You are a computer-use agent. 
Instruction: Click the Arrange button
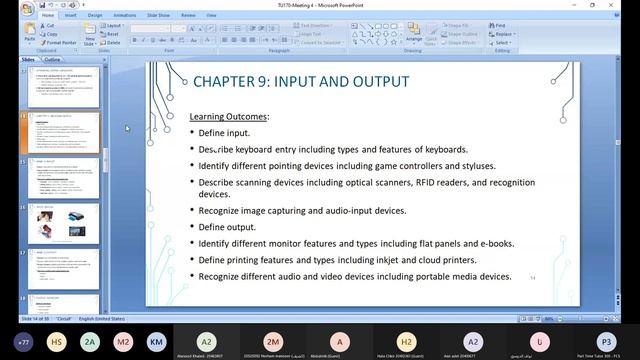click(413, 33)
